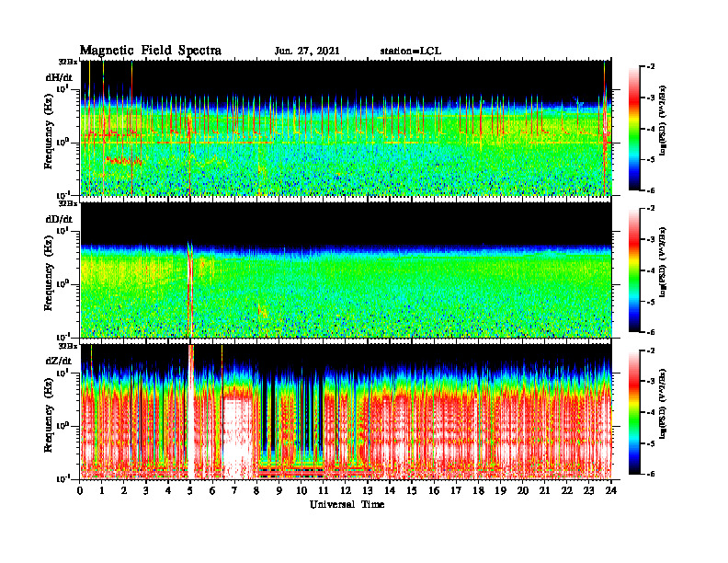Image resolution: width=728 pixels, height=563 pixels.
Task: Click hour "20" on the Universal Time axis
Action: click(x=523, y=491)
